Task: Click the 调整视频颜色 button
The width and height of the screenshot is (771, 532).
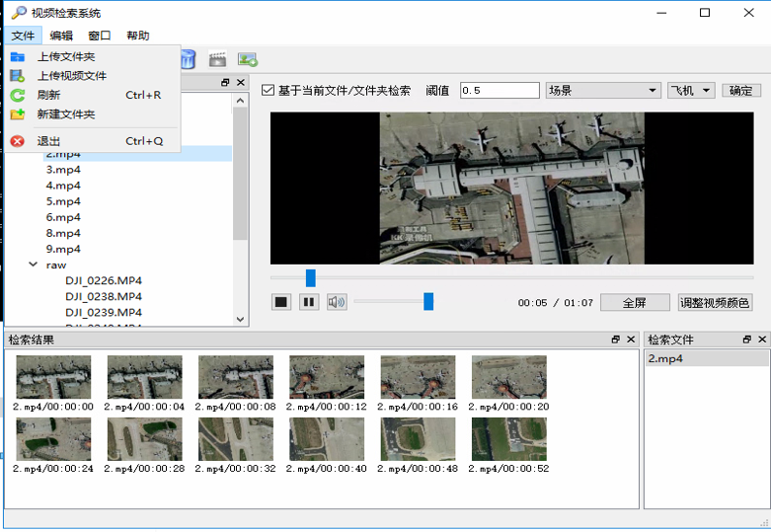Action: pos(715,303)
